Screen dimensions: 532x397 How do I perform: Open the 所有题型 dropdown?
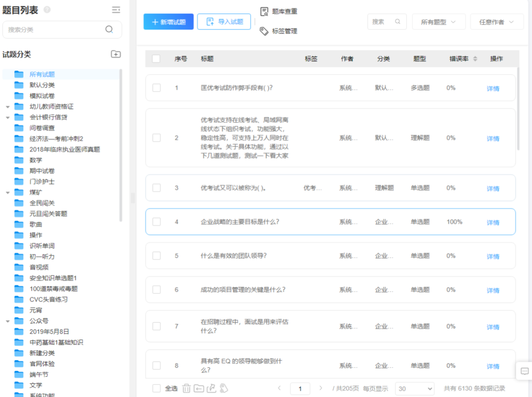(438, 21)
